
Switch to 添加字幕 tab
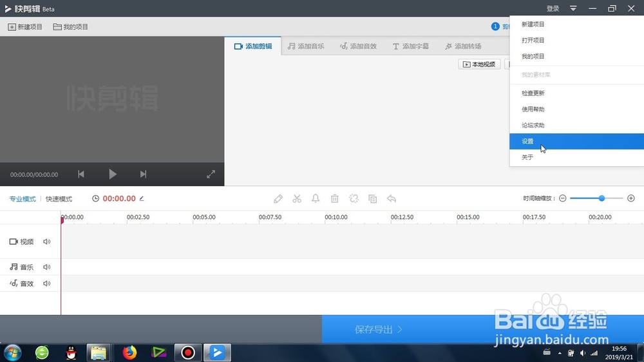click(x=411, y=46)
